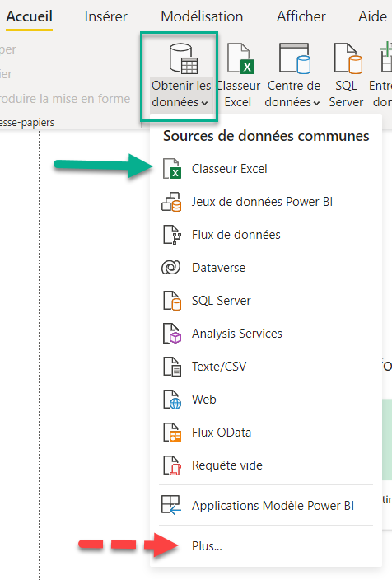Click the SQL Server ribbon button

[347, 75]
